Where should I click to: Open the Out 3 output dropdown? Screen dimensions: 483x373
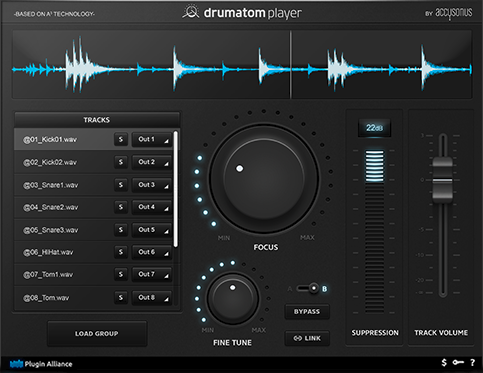pyautogui.click(x=152, y=185)
